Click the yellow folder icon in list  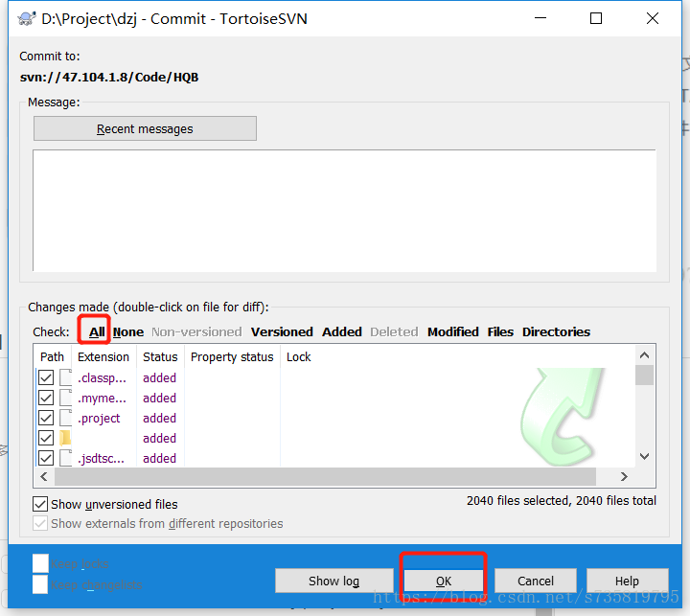[65, 438]
